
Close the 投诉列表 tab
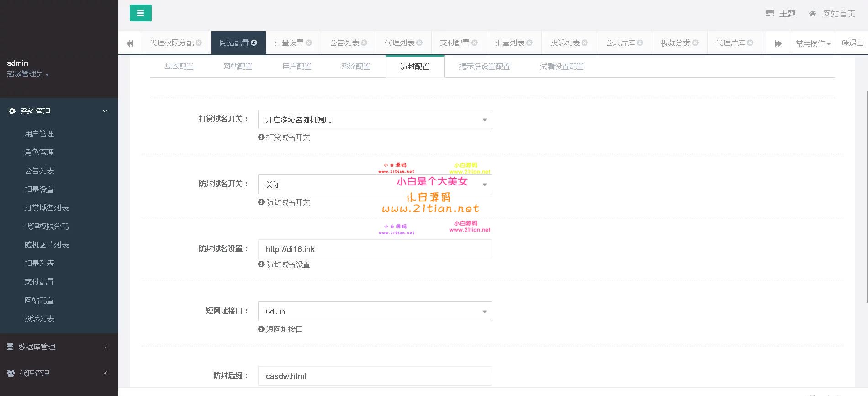[585, 43]
